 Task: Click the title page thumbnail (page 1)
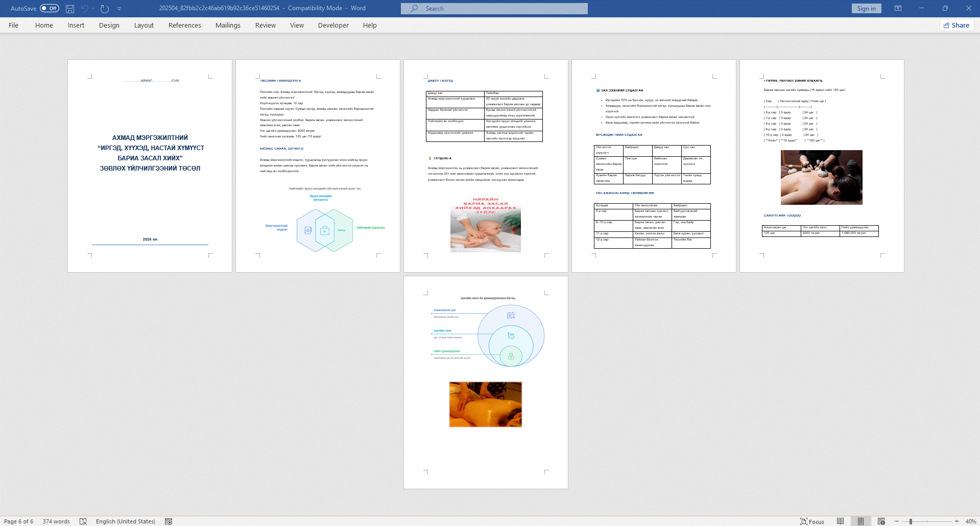click(150, 166)
